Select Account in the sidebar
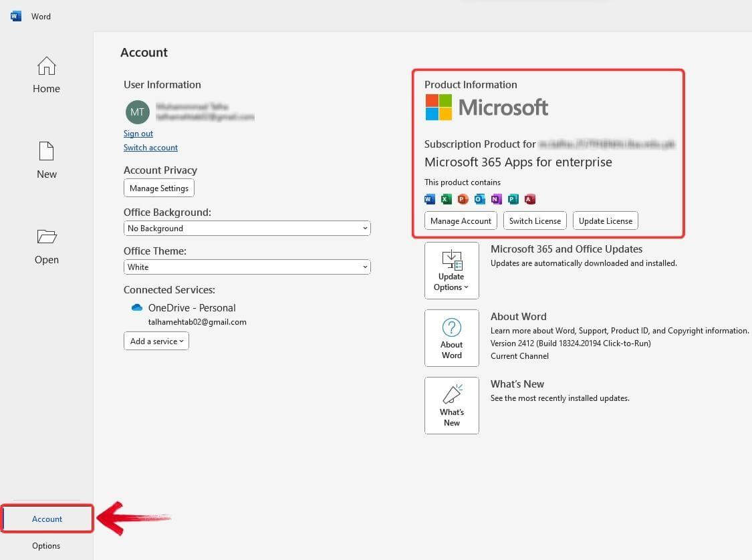 pyautogui.click(x=47, y=519)
